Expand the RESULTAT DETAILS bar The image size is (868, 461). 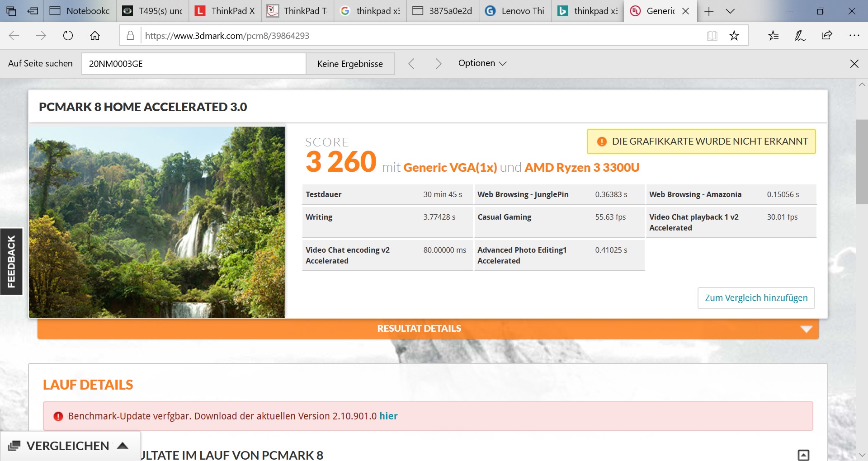tap(428, 329)
